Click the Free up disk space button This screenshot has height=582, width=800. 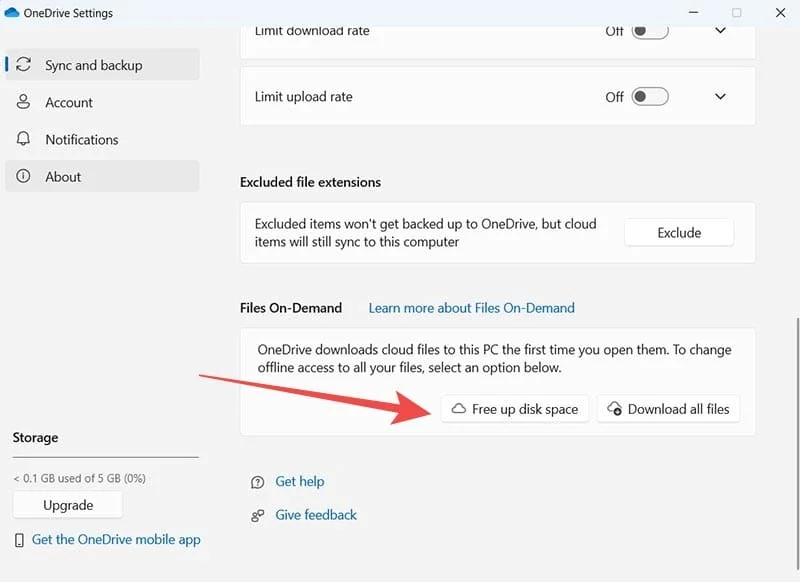[x=514, y=408]
